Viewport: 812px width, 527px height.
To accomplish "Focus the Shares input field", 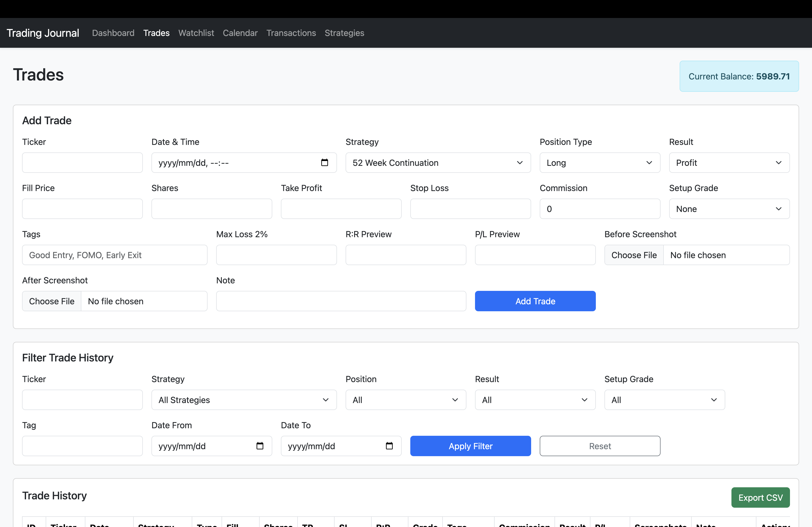I will pyautogui.click(x=212, y=208).
